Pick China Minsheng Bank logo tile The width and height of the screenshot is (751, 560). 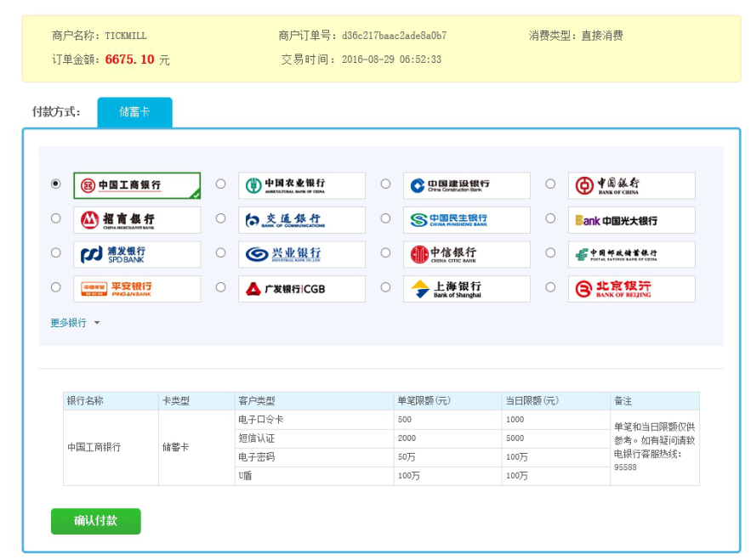pos(466,220)
